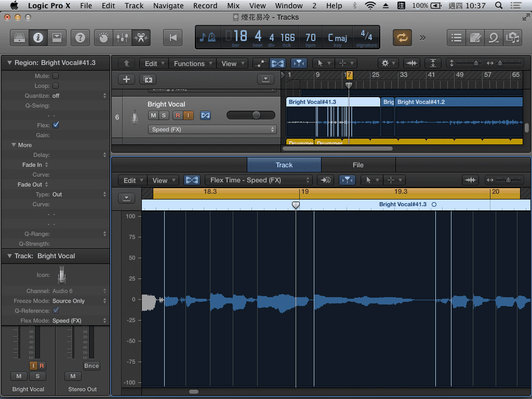The width and height of the screenshot is (532, 399).
Task: Toggle vertical auto zoom button
Action: 433,63
